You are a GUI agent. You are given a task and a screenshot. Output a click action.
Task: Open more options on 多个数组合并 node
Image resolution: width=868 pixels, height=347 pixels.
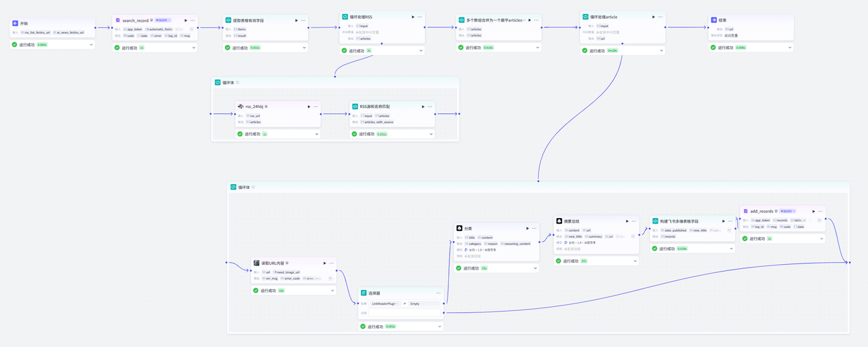536,20
